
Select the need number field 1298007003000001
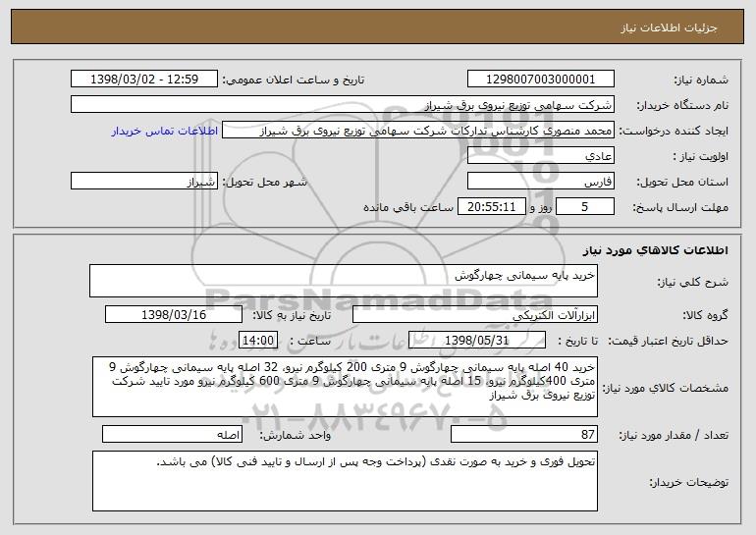[540, 80]
